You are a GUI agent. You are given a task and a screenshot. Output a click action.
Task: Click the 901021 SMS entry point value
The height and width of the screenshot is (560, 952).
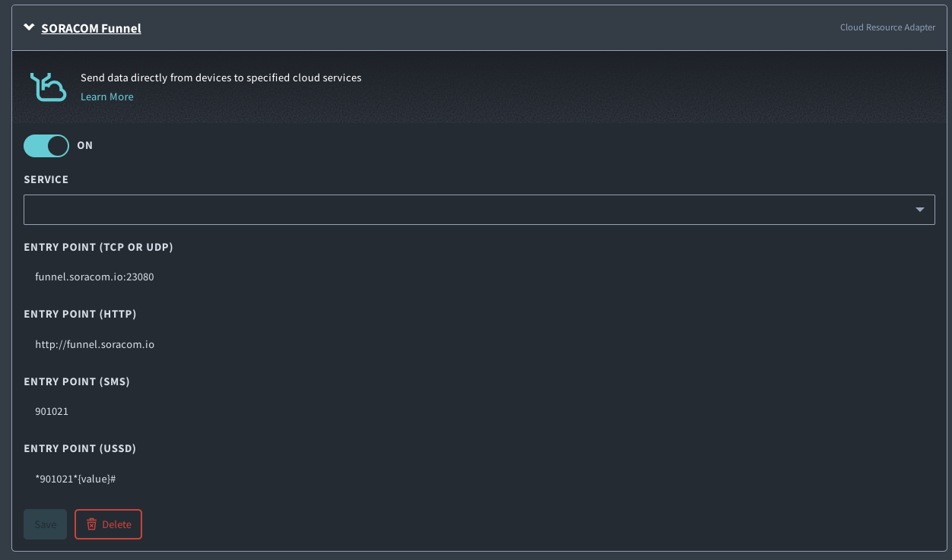point(52,412)
